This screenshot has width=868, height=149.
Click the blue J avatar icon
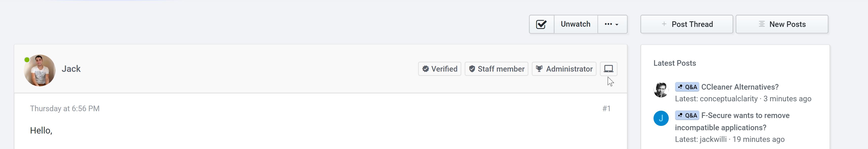661,118
